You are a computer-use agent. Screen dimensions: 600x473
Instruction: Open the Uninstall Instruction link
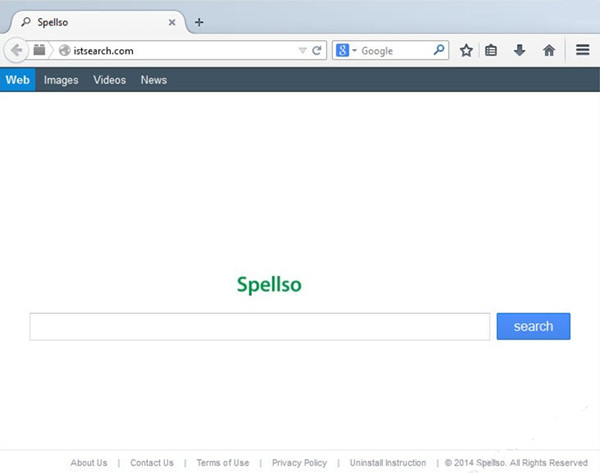coord(388,463)
